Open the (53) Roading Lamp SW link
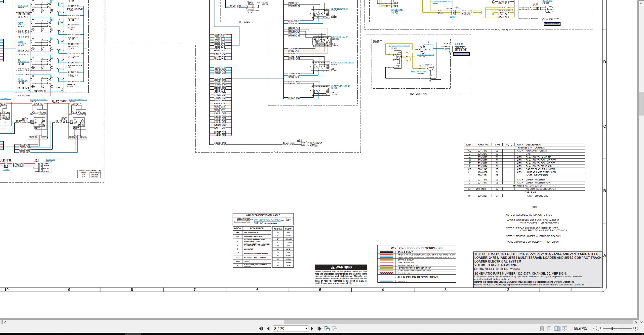 (339, 9)
